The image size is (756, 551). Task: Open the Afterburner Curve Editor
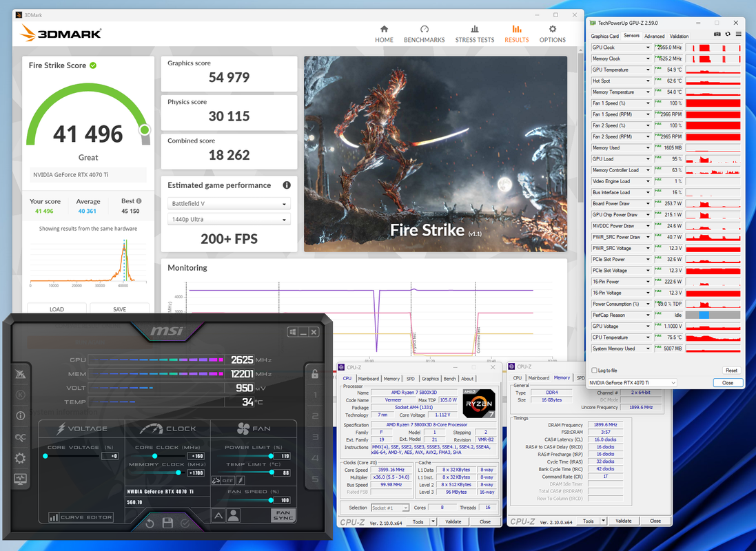tap(81, 517)
